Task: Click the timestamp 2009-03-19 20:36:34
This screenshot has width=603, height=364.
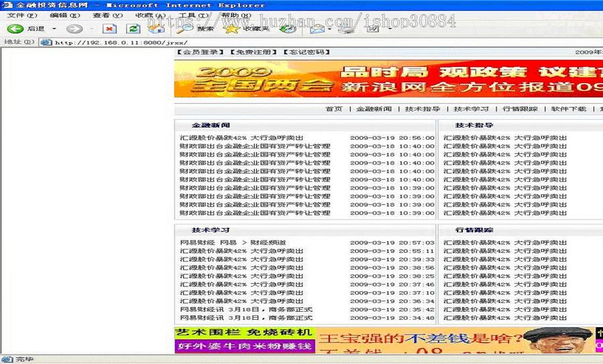Action: (x=392, y=301)
